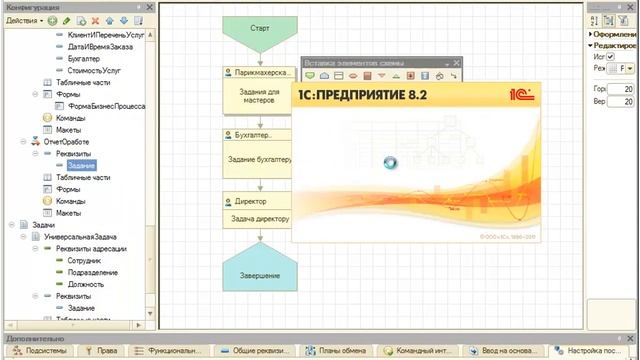Expand the Оформление properties section
The image size is (640, 360).
591,34
